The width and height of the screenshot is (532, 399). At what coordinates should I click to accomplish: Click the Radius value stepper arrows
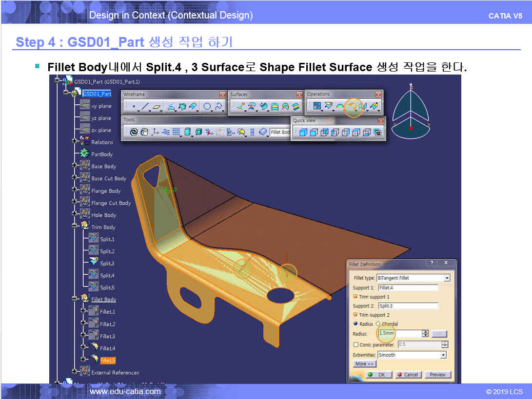tap(426, 334)
